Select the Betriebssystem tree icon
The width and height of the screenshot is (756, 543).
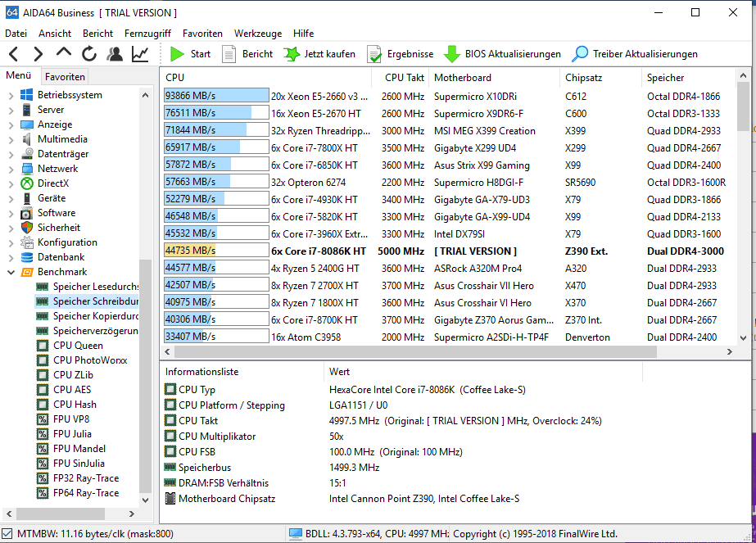[x=26, y=95]
